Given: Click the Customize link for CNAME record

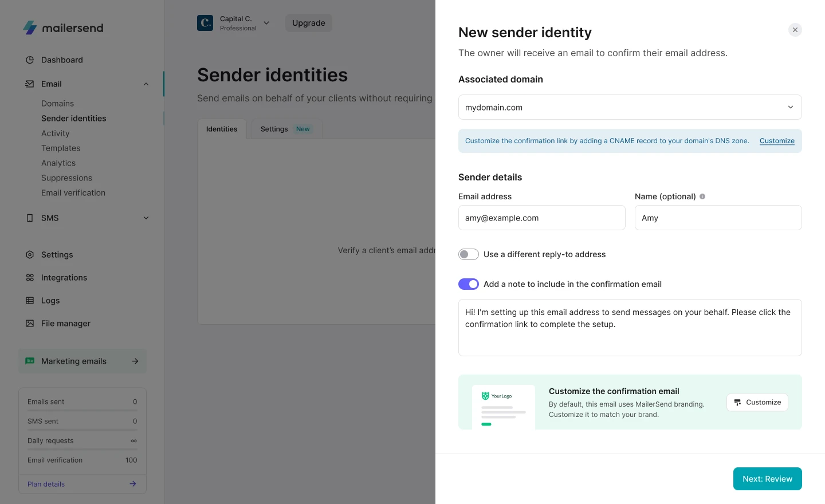Looking at the screenshot, I should 777,141.
